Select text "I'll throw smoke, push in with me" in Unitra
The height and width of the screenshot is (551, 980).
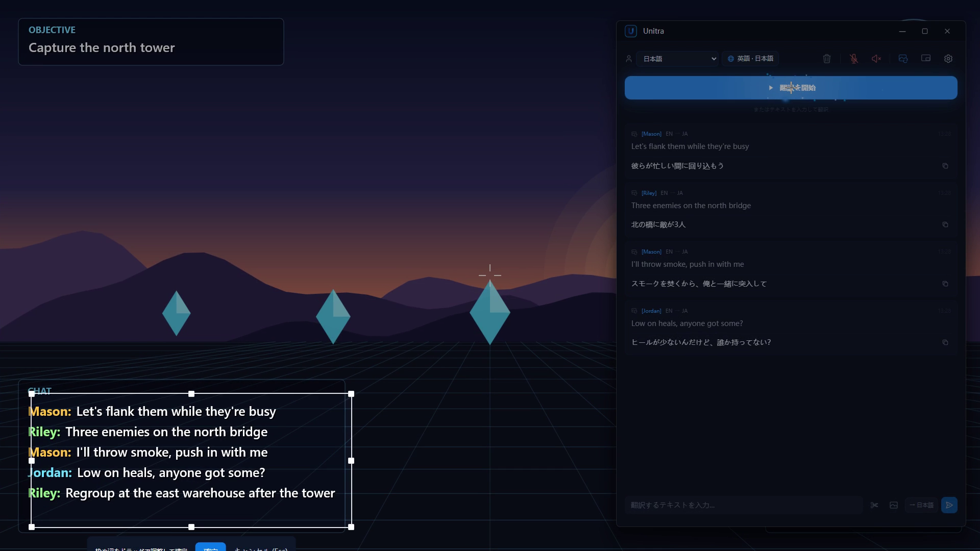688,264
